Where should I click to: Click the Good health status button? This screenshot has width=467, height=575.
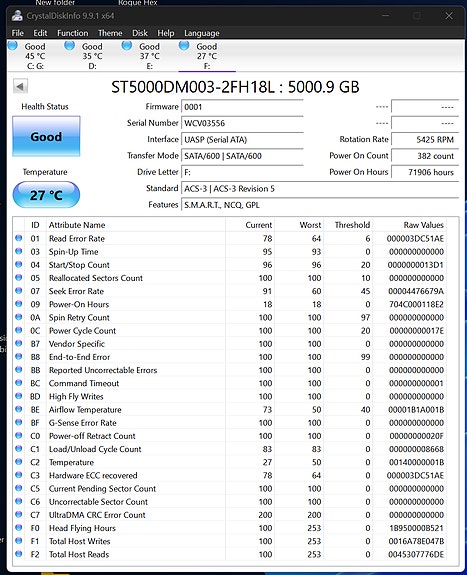[x=46, y=136]
